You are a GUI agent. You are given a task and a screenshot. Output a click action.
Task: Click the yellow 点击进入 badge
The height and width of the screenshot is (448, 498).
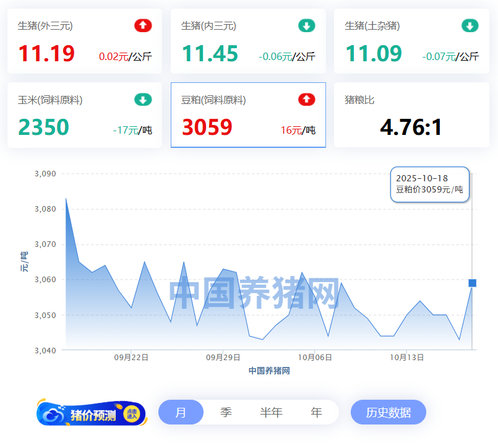click(x=131, y=414)
